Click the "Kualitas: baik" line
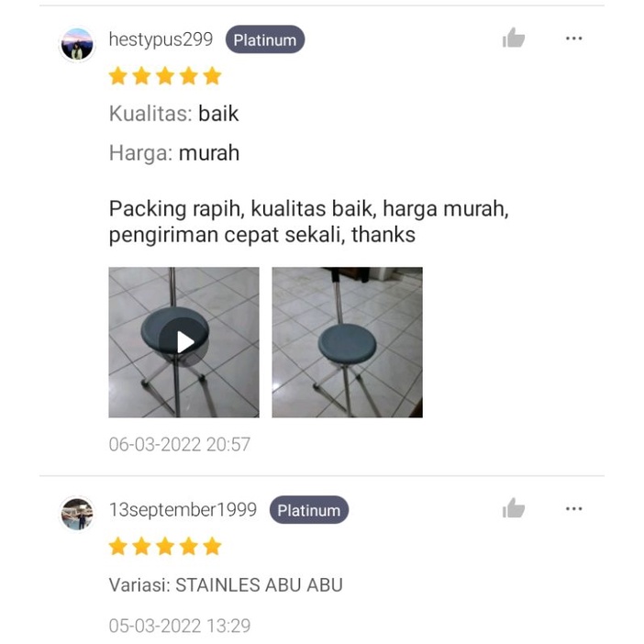The image size is (644, 644). pos(173,114)
